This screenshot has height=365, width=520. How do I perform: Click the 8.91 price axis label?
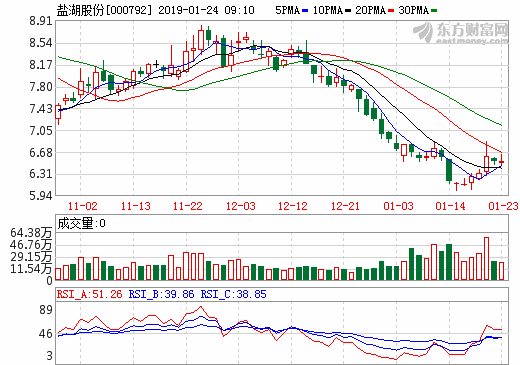(x=41, y=21)
